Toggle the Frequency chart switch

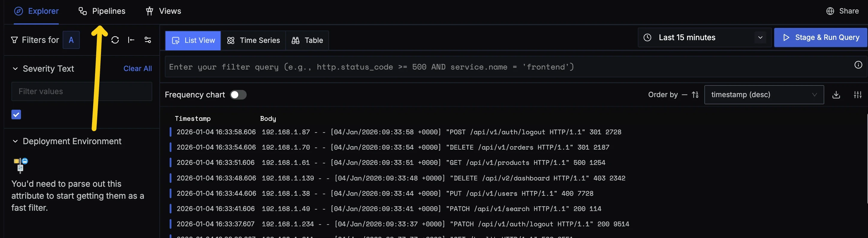[238, 95]
